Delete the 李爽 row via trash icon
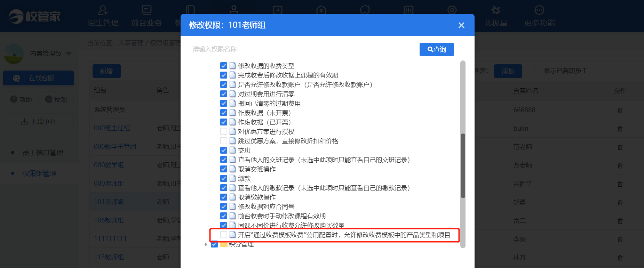 [x=620, y=239]
